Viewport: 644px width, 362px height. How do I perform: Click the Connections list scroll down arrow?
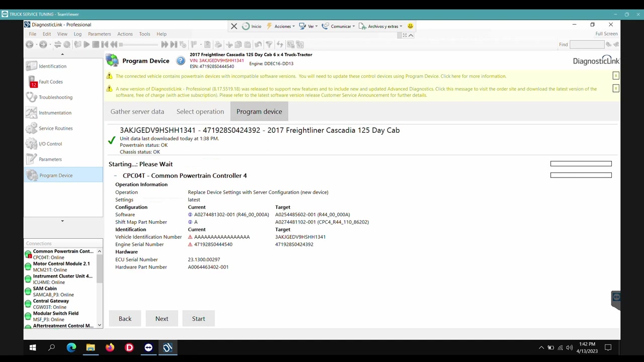pos(99,326)
